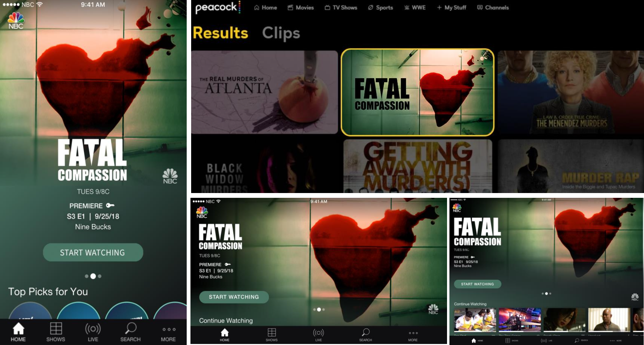Tap Shows grid icon in the wide tablet's bottom bar
This screenshot has height=345, width=644.
[272, 332]
